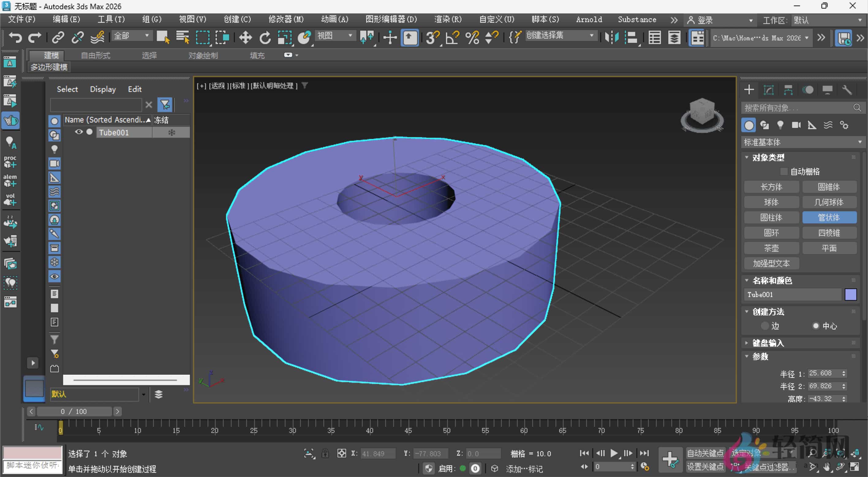The height and width of the screenshot is (477, 868).
Task: Select the Select and Rotate tool
Action: (x=265, y=37)
